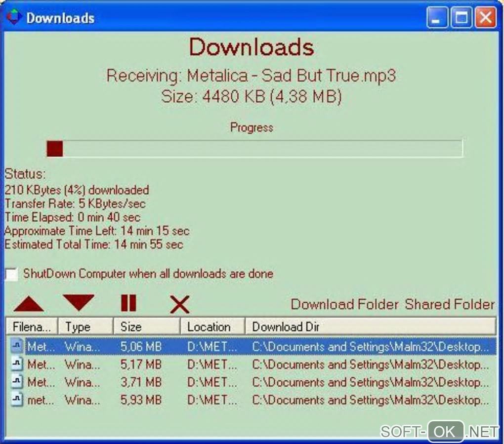This screenshot has width=504, height=444.
Task: Click the type cell 'Wina...' in 5,06 MB row
Action: (x=83, y=347)
